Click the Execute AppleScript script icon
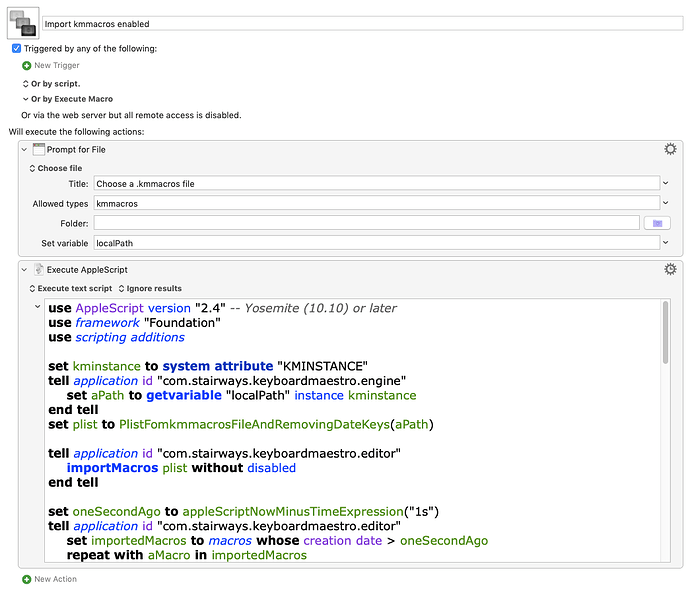This screenshot has width=690, height=590. [x=40, y=269]
